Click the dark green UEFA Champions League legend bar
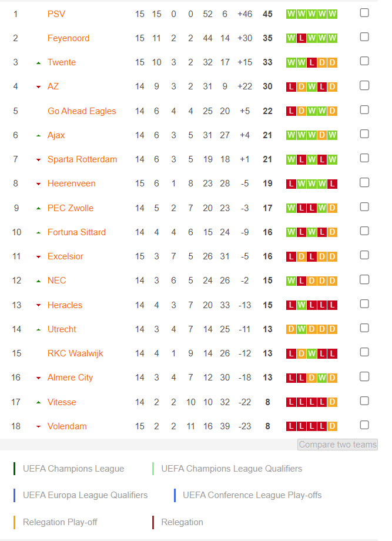This screenshot has width=392, height=541. point(14,469)
